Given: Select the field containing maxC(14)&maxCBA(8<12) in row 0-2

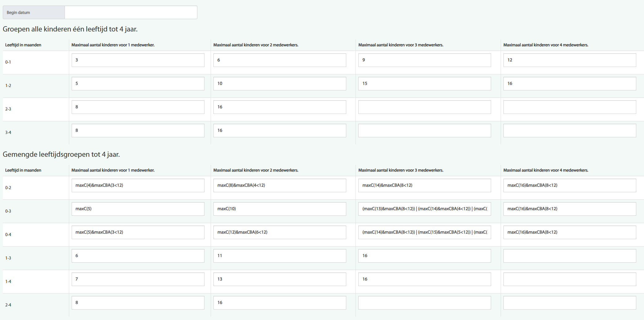Looking at the screenshot, I should tap(424, 185).
